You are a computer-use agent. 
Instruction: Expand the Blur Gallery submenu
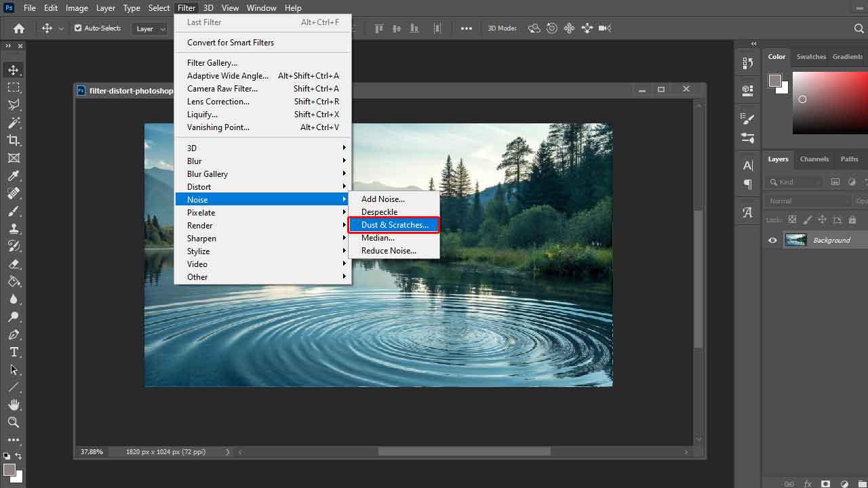click(x=263, y=174)
